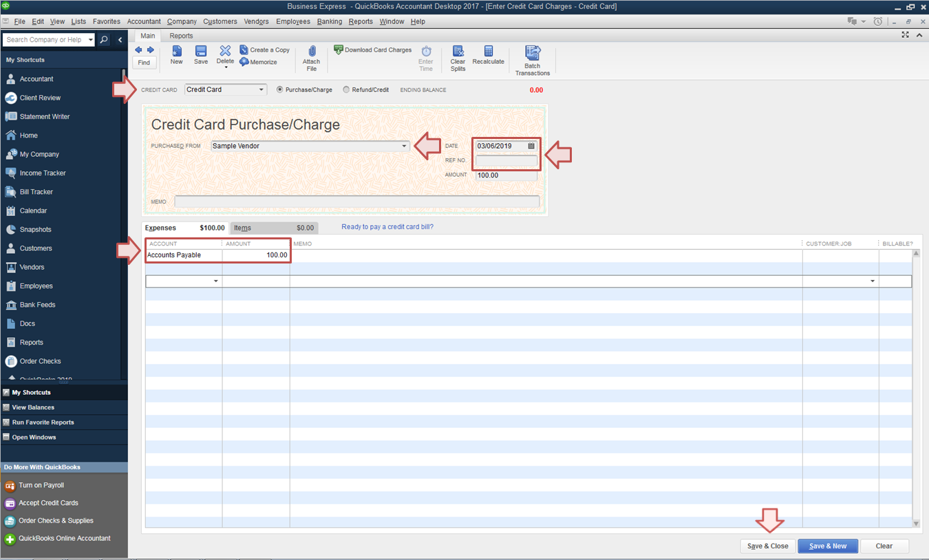Viewport: 929px width, 560px height.
Task: Click Turn on Payroll
Action: tap(40, 485)
